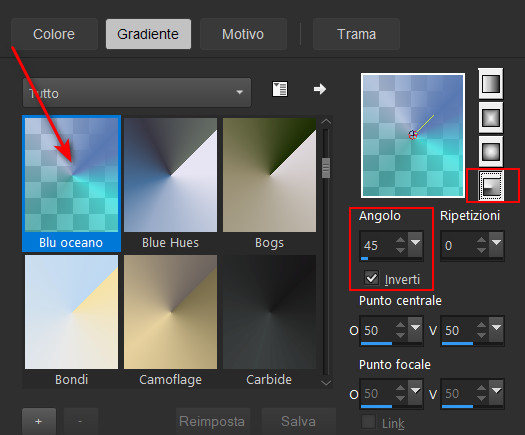Click the right arrow icon beside Tutto

point(320,89)
